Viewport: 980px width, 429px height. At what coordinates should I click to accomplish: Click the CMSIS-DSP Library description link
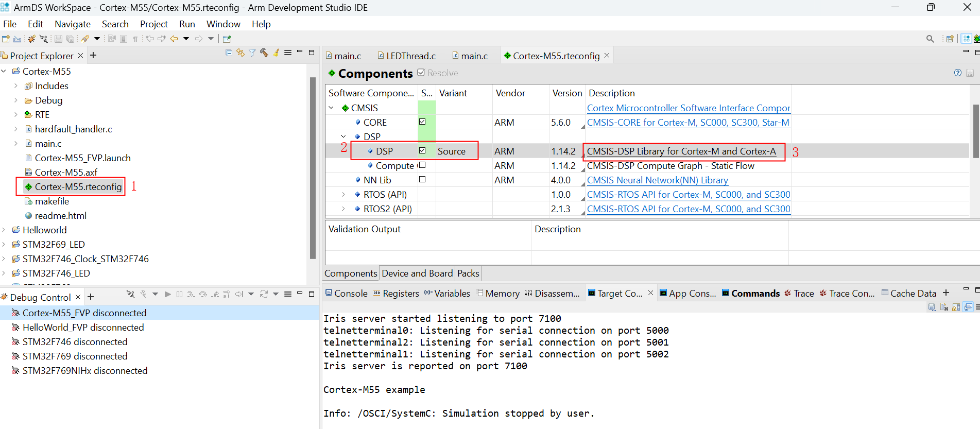pyautogui.click(x=681, y=151)
